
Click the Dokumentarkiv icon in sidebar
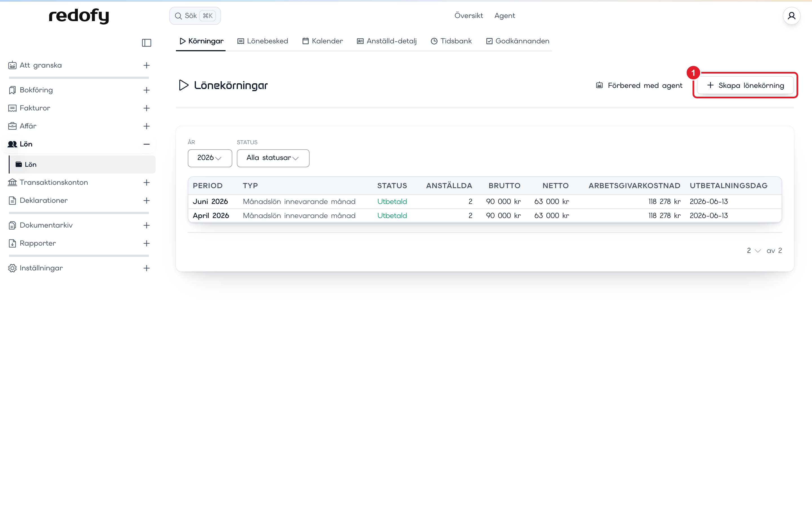[x=12, y=225]
